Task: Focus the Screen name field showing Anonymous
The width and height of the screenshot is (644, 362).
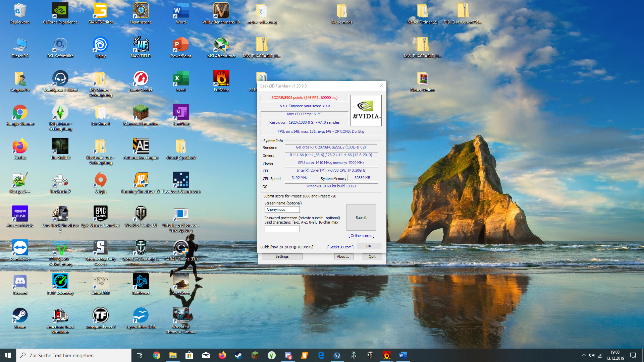Action: [x=282, y=209]
